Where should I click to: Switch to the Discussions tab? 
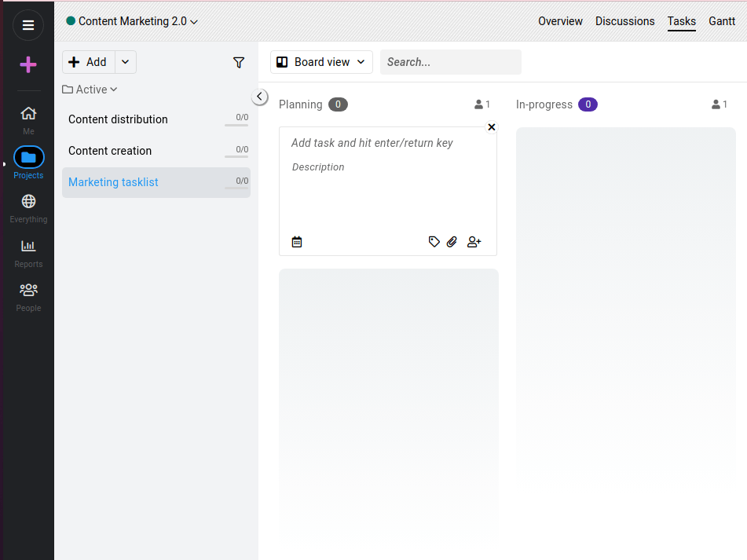click(624, 21)
